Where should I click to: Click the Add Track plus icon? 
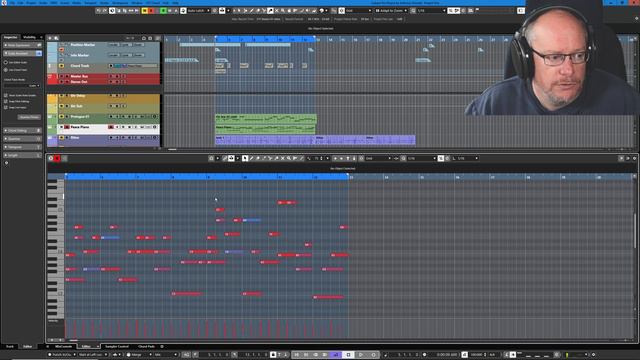pos(50,38)
